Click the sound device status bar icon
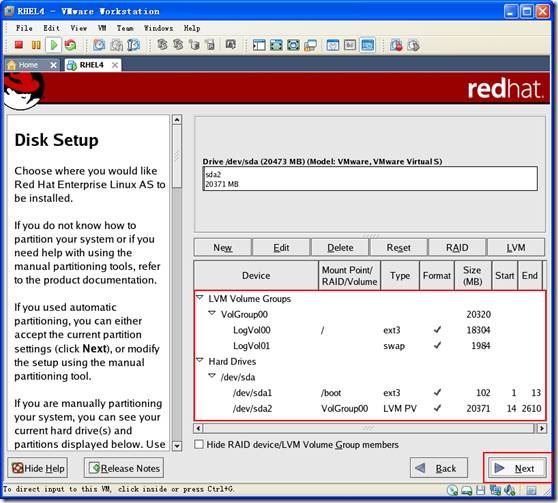 tap(510, 491)
